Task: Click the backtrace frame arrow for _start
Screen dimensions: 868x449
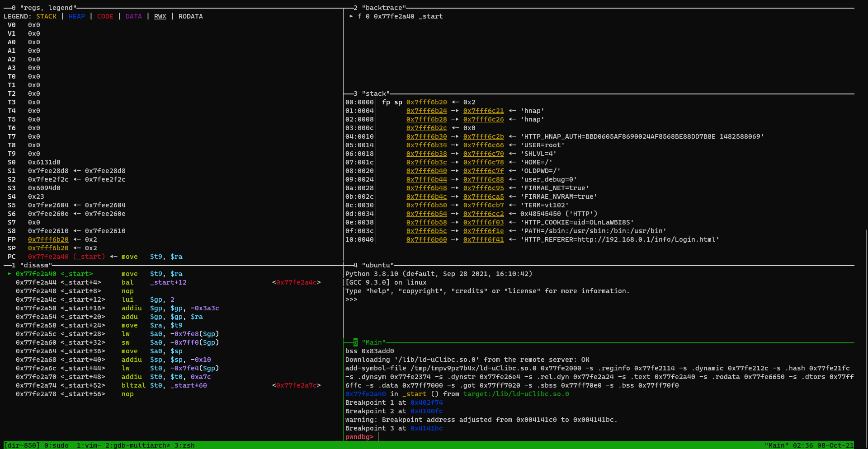Action: [351, 16]
